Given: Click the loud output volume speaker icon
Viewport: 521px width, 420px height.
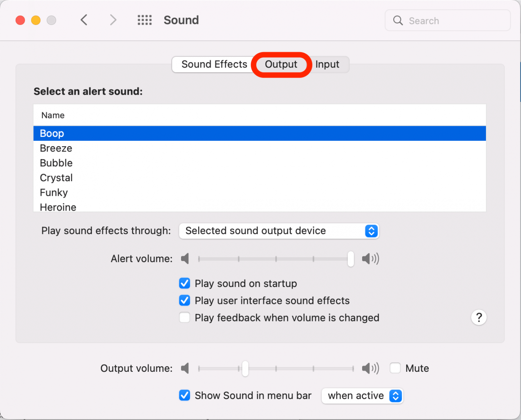Looking at the screenshot, I should (x=370, y=368).
